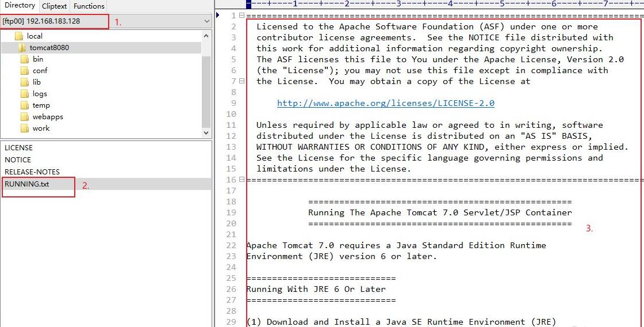Switch to the Directory tab
Image resolution: width=644 pixels, height=327 pixels.
(20, 5)
